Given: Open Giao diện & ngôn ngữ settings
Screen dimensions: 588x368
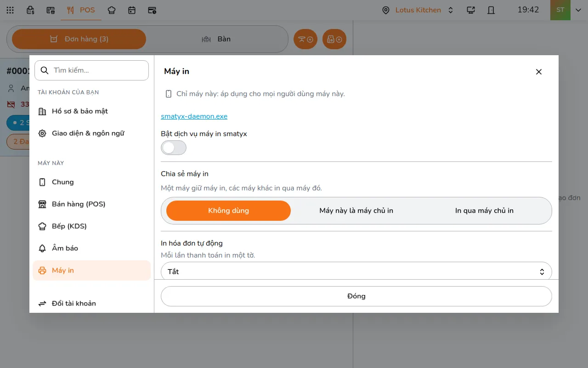Looking at the screenshot, I should pyautogui.click(x=92, y=133).
